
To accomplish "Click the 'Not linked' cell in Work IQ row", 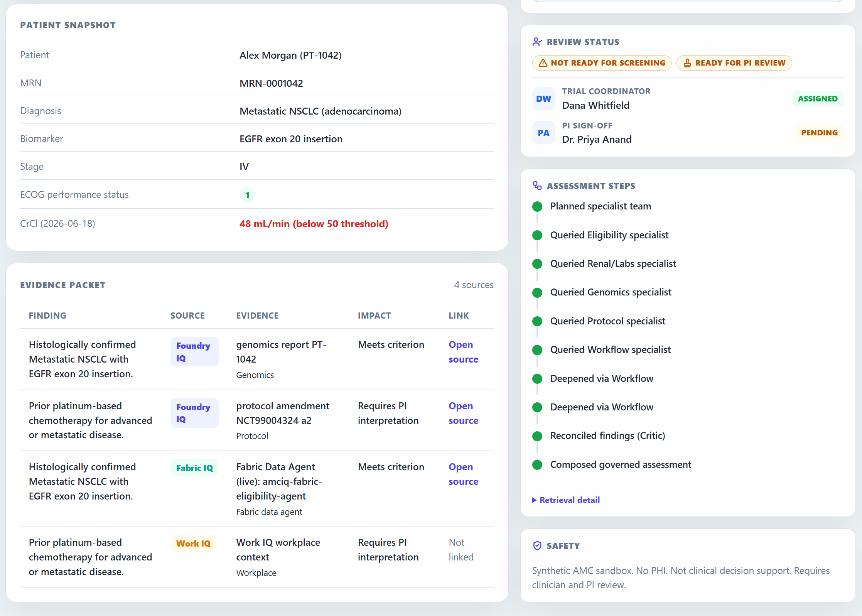I will click(461, 550).
